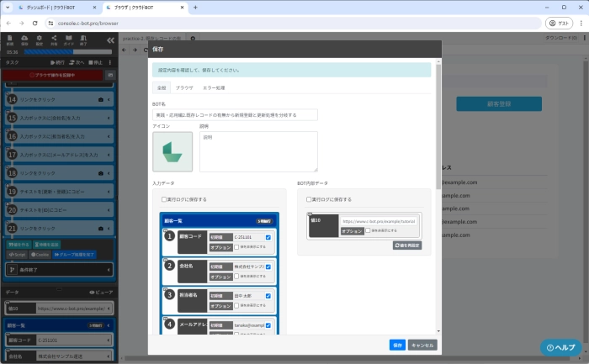Expand the 顧客一覧 data group in sidebar
The image size is (589, 364).
click(x=109, y=324)
